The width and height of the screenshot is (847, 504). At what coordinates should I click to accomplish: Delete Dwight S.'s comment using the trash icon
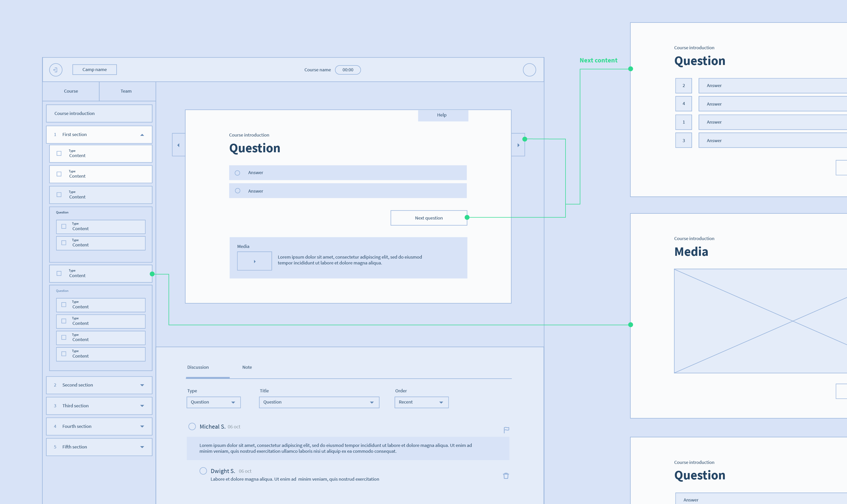[x=506, y=476]
